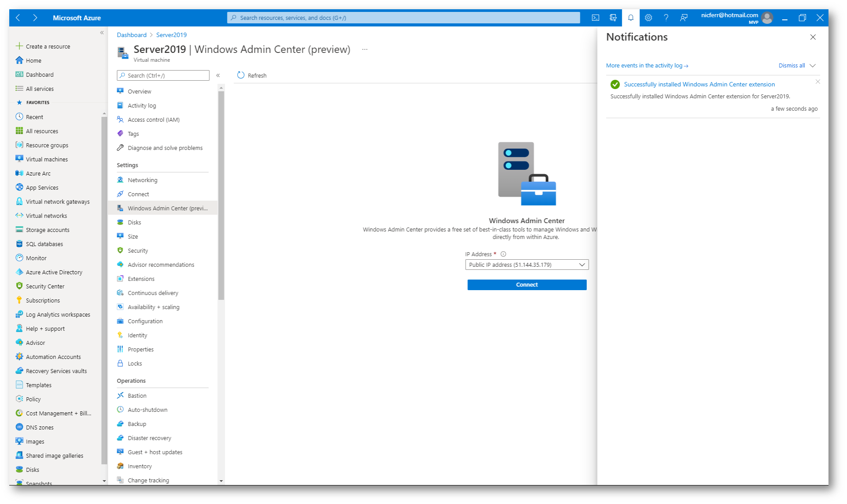
Task: Open Cost Management + Billing in sidebar
Action: pos(58,413)
